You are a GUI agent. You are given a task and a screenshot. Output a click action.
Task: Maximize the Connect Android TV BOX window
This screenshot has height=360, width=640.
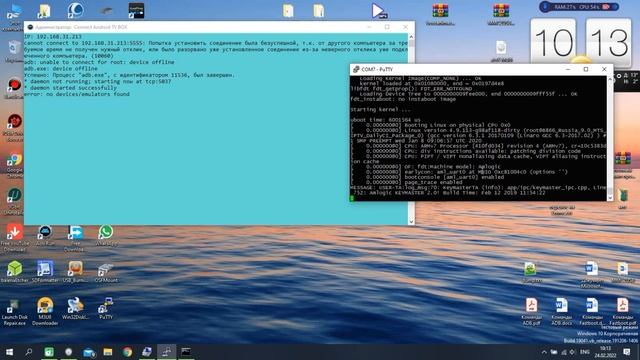coord(387,27)
